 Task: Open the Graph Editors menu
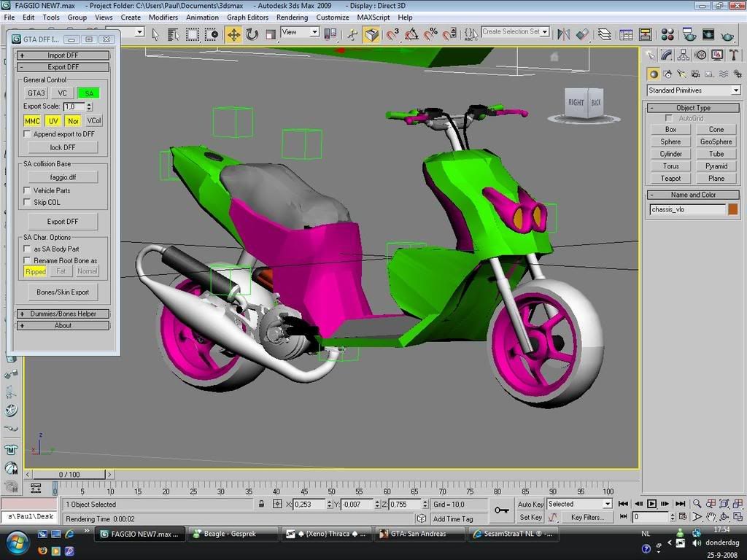(248, 17)
